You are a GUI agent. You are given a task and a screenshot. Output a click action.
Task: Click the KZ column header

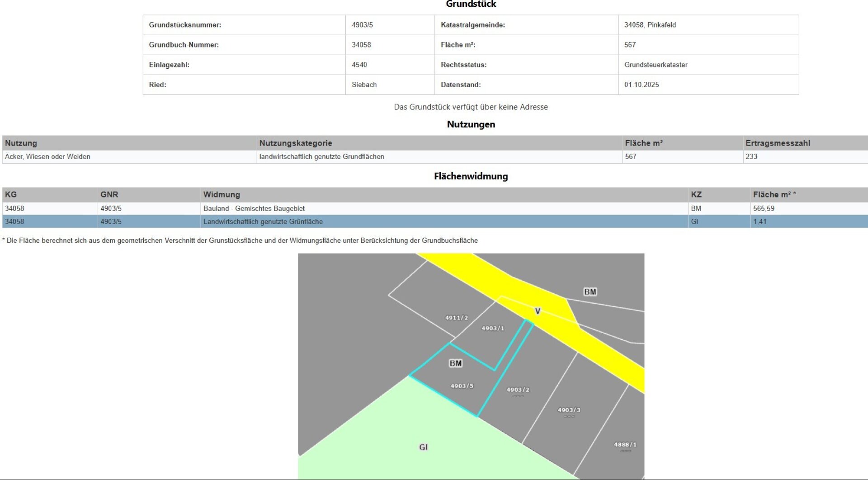tap(696, 194)
